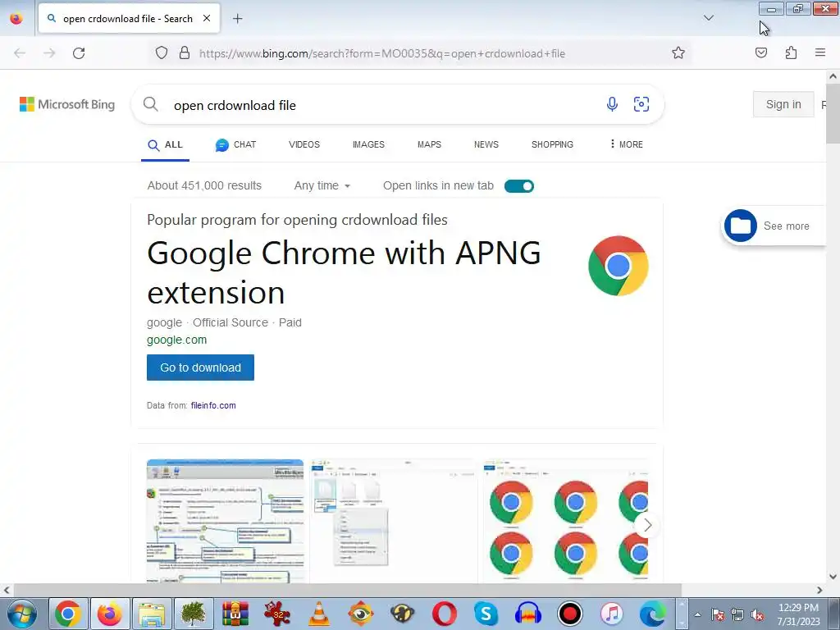The width and height of the screenshot is (840, 630).
Task: Reload the page with the refresh icon
Action: pyautogui.click(x=79, y=53)
